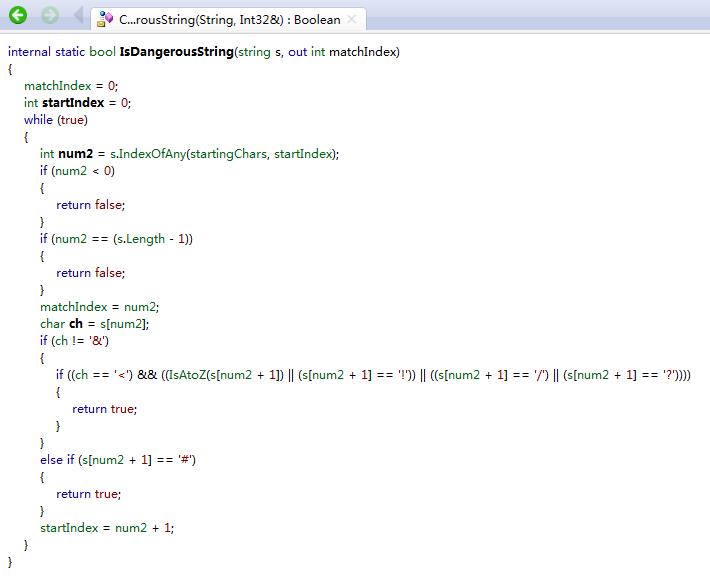Click the startIndex variable declaration
Viewport: 710px width, 585px height.
[71, 102]
